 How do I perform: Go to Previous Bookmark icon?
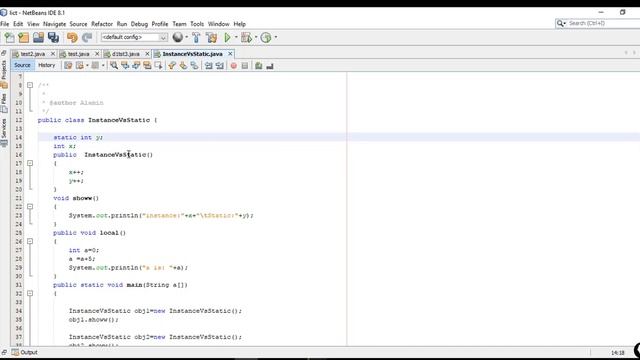[x=172, y=65]
